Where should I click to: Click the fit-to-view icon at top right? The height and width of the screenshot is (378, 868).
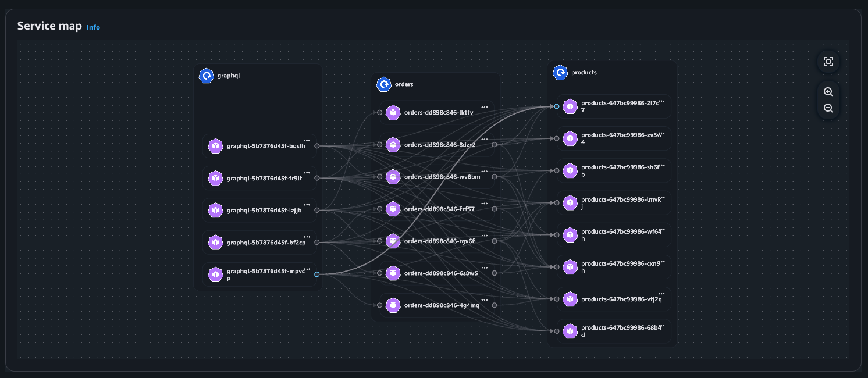coord(828,62)
